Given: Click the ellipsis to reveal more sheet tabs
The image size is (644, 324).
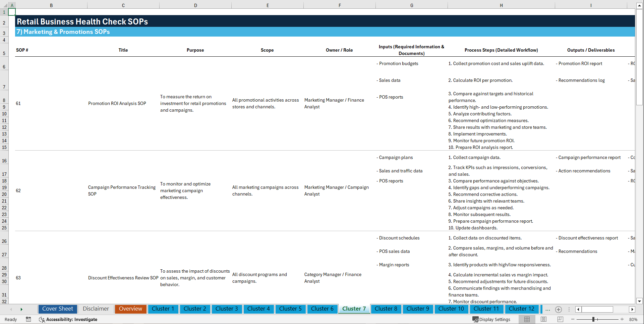Looking at the screenshot, I should 548,310.
